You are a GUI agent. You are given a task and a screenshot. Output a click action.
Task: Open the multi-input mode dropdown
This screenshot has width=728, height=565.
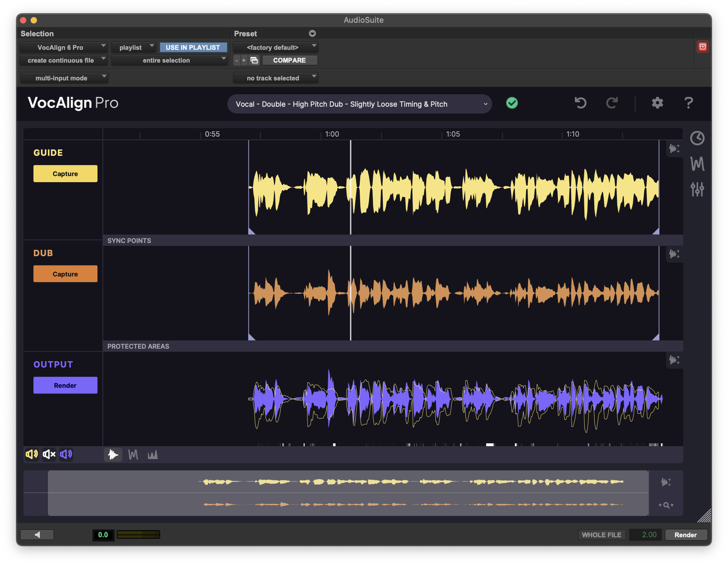pos(64,78)
